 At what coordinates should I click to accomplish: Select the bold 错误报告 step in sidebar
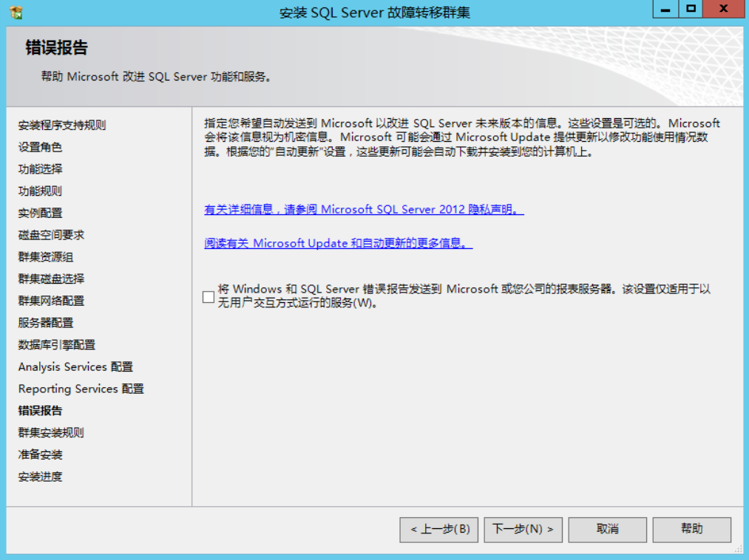[x=40, y=411]
